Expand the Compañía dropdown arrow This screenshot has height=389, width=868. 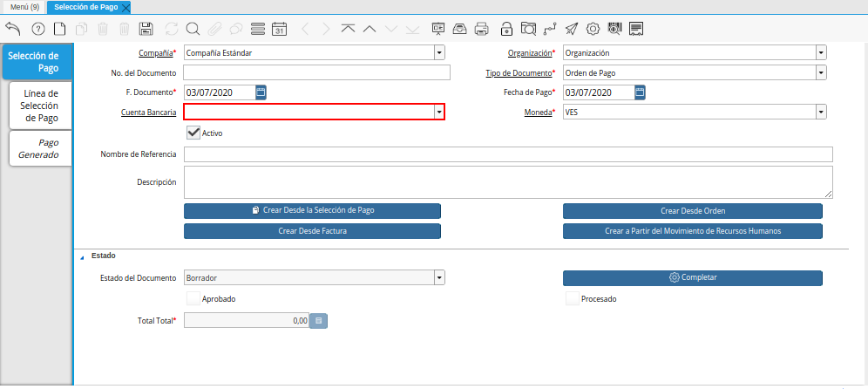coord(439,53)
